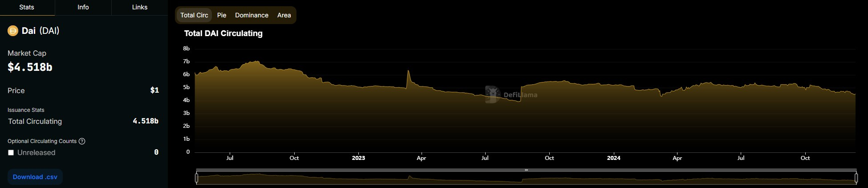The width and height of the screenshot is (868, 188).
Task: Click the right range slider handle
Action: click(x=856, y=178)
